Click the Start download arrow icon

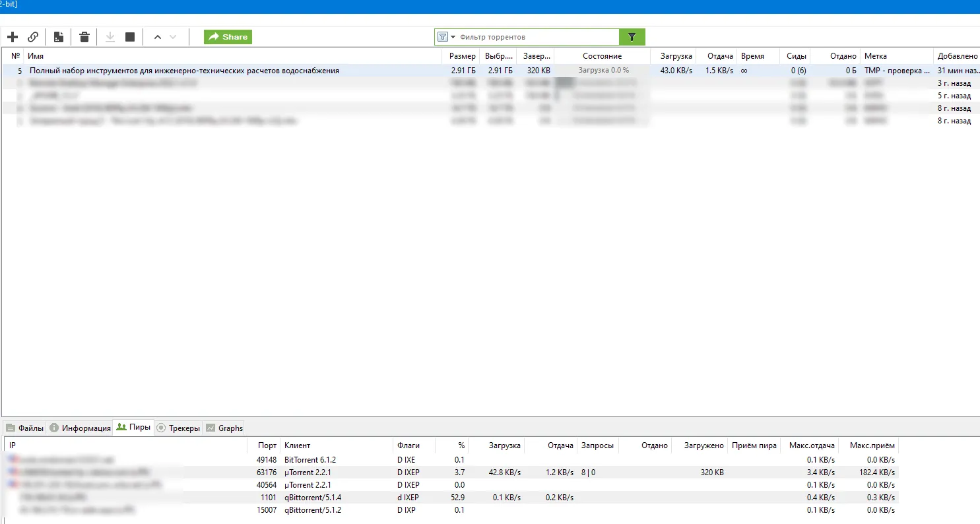click(110, 37)
